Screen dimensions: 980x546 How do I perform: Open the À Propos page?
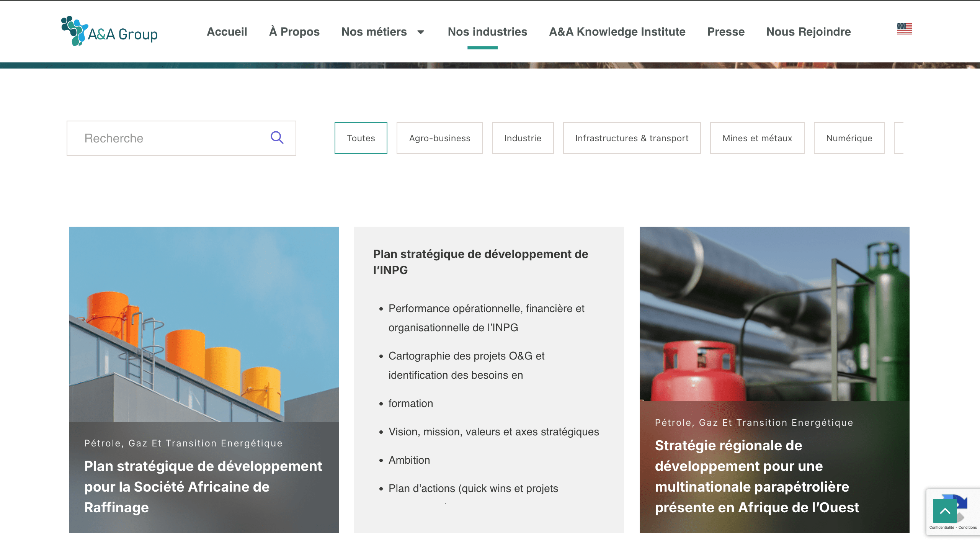(x=294, y=32)
